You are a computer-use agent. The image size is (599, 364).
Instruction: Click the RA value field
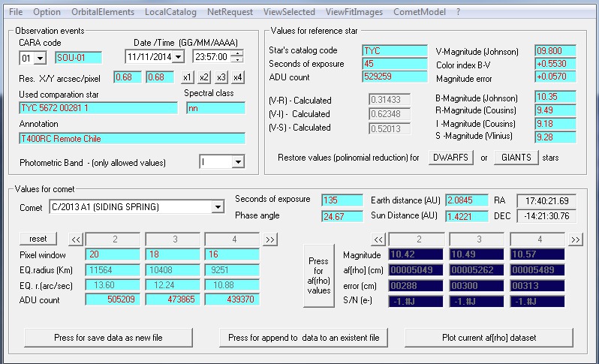(x=546, y=200)
